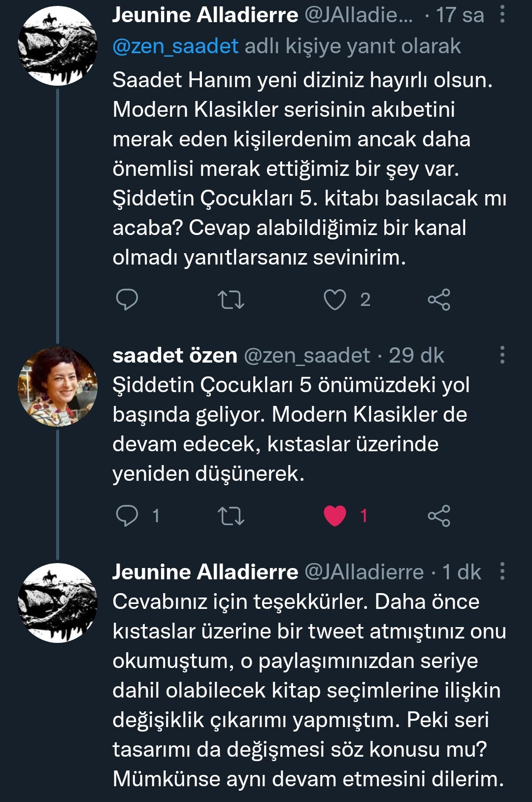The image size is (532, 802).
Task: Share saadet özen's reply tweet
Action: tap(439, 516)
